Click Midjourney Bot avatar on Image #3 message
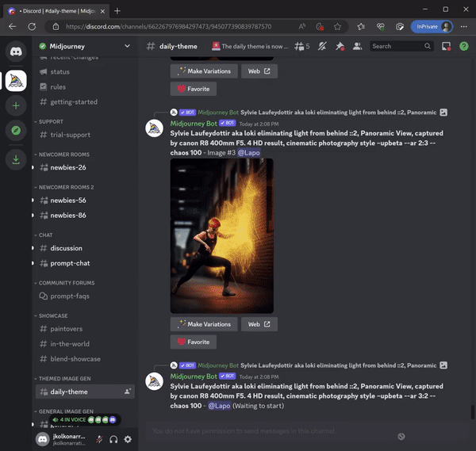 click(x=154, y=128)
